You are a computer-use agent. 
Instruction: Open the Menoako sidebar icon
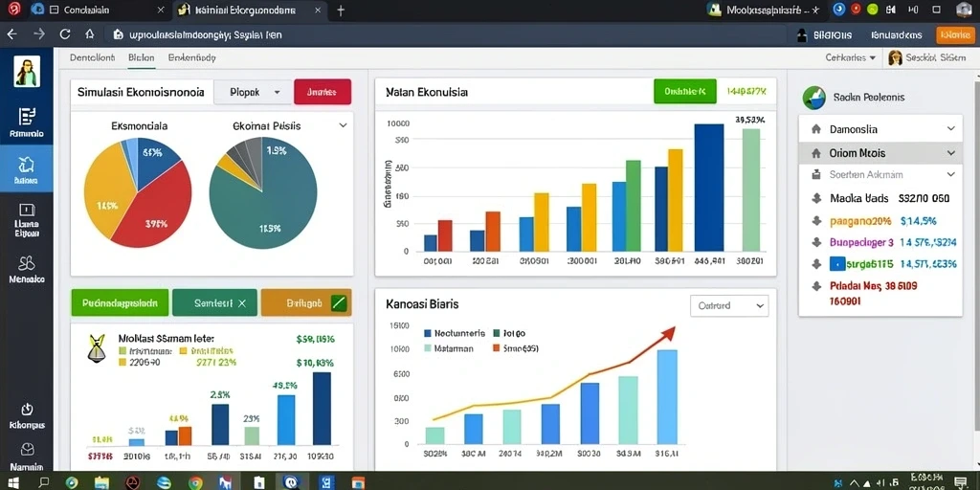tap(27, 263)
